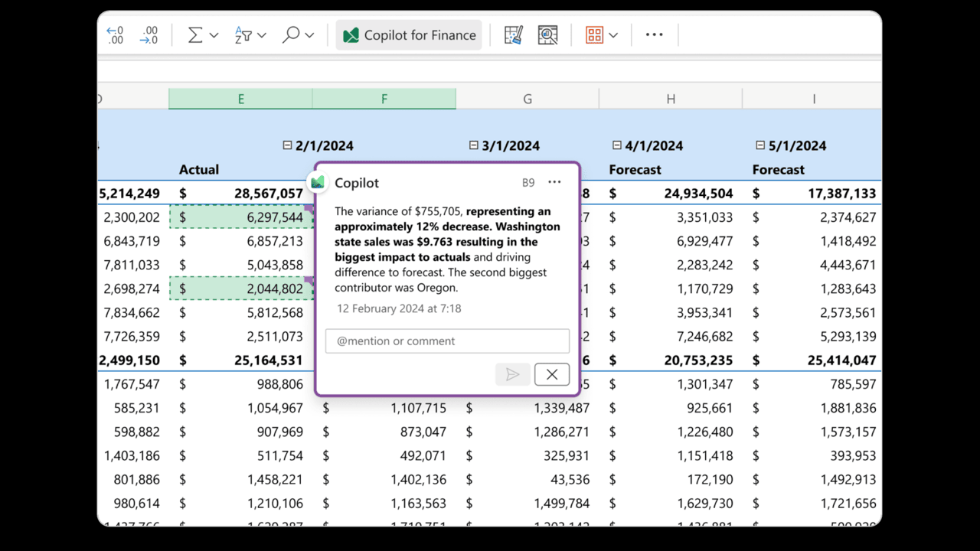Click the Increase Decimal icon

(x=115, y=35)
